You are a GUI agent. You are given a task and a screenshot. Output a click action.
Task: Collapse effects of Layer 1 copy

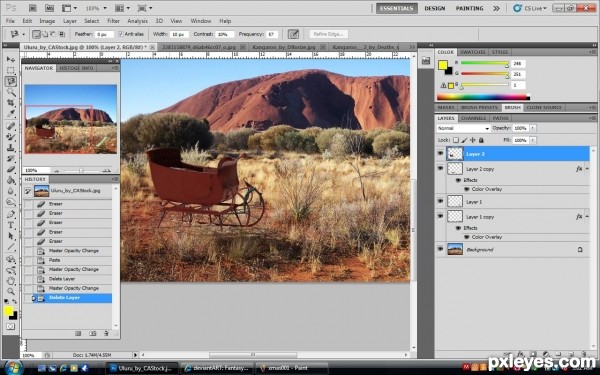point(587,217)
